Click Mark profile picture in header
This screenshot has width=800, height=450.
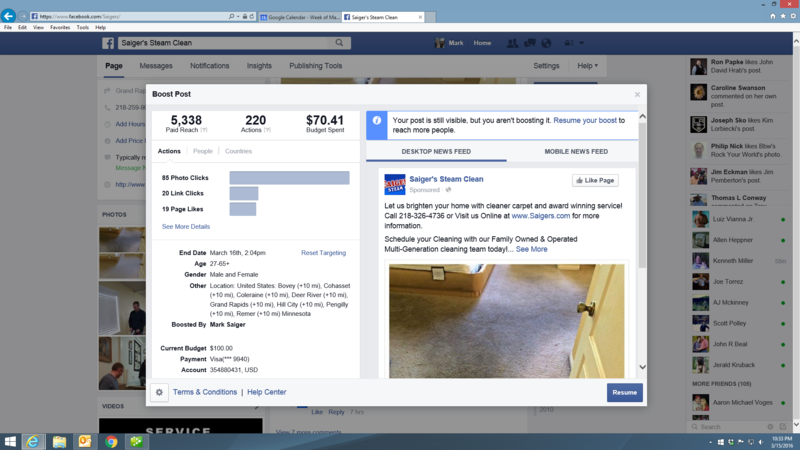click(439, 43)
